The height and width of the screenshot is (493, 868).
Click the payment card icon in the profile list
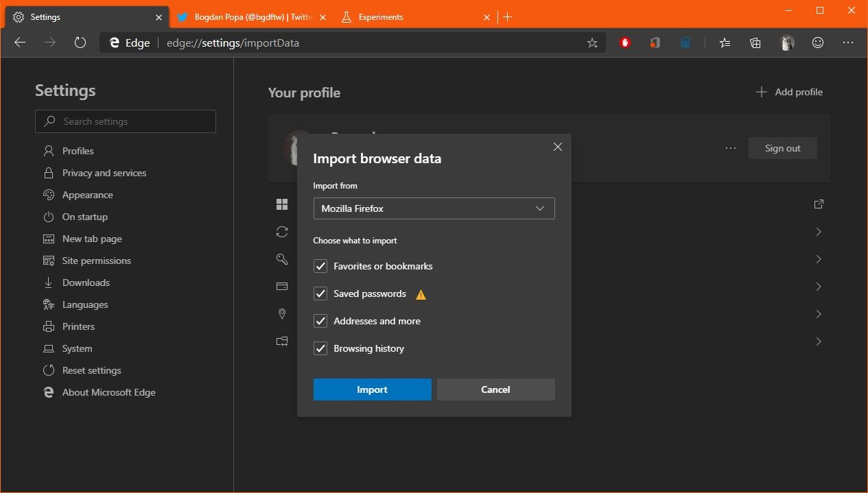pos(282,287)
